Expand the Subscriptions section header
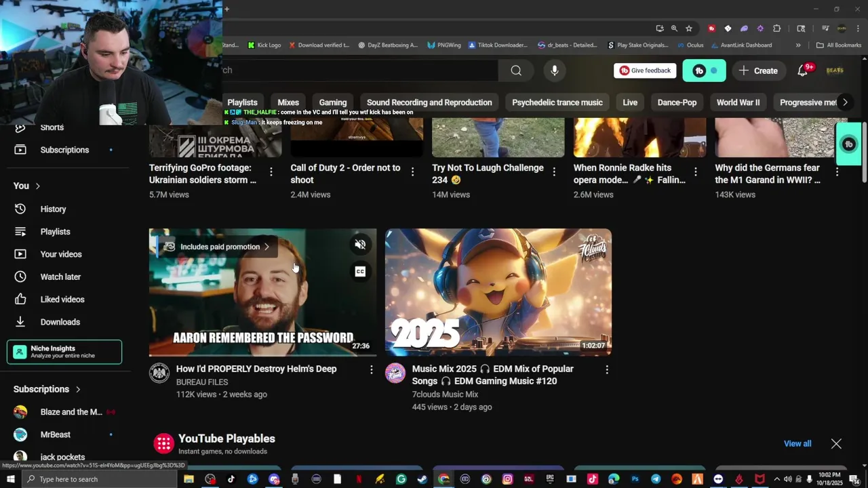The image size is (868, 488). (47, 389)
